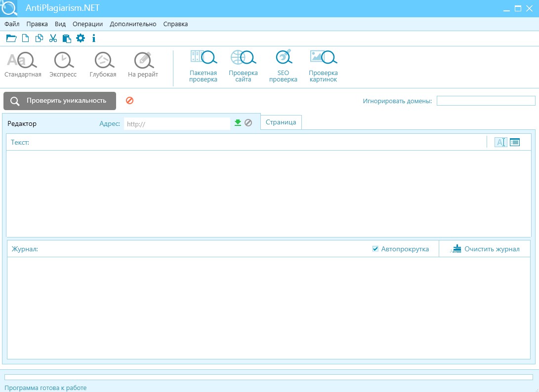This screenshot has width=539, height=392.
Task: Open the Дополнительно menu
Action: point(133,24)
